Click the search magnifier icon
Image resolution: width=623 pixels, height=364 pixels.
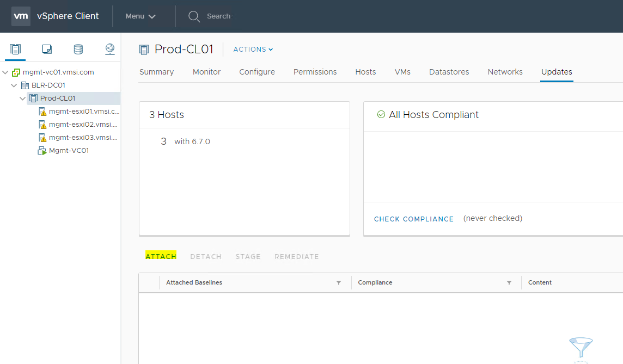(x=194, y=16)
